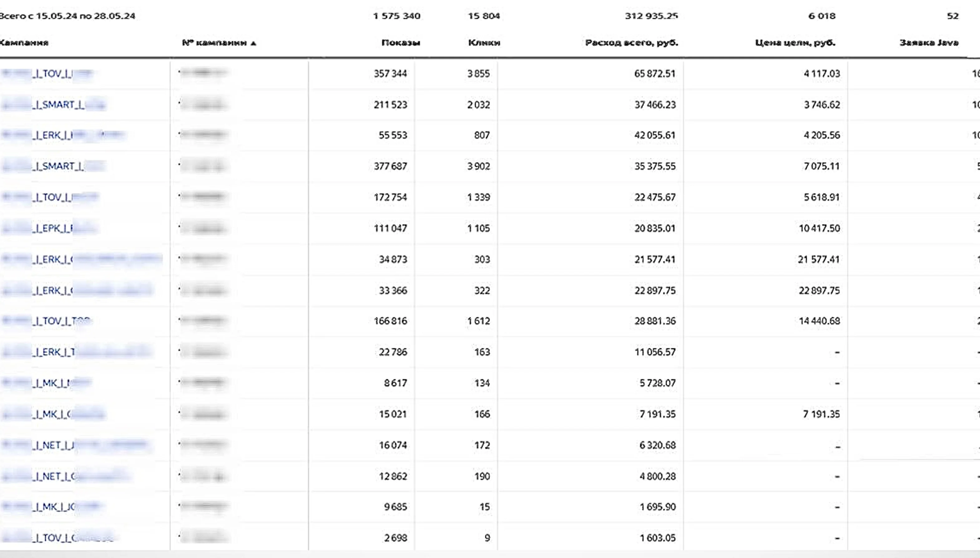Sort by Расход всего, руб. header
This screenshot has width=980, height=558.
[631, 42]
